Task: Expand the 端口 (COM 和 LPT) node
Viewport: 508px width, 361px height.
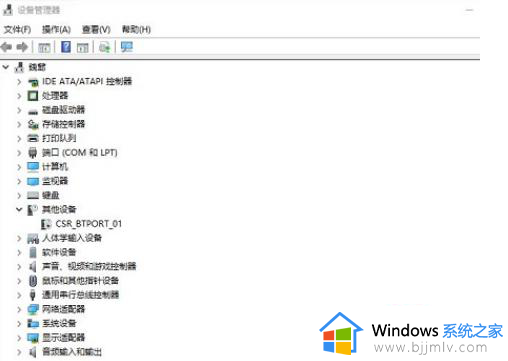Action: (19, 153)
